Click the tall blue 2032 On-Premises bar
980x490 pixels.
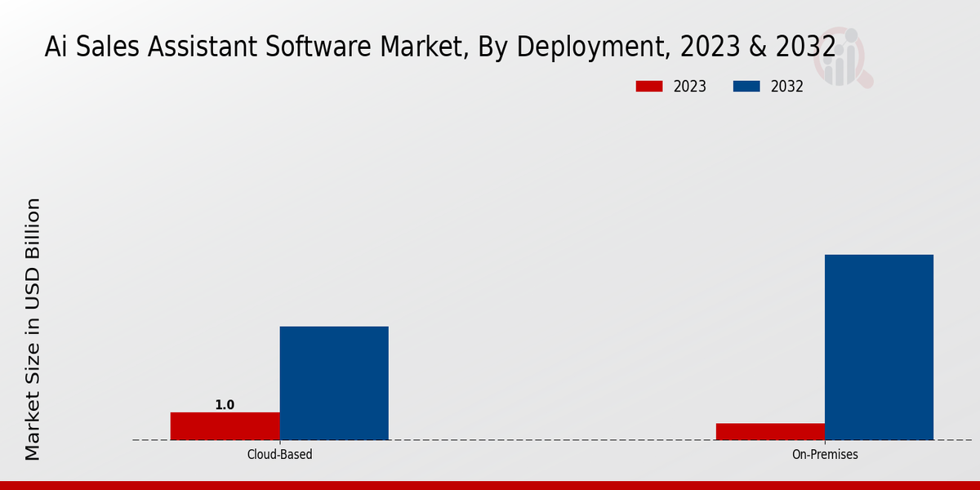[x=879, y=347]
